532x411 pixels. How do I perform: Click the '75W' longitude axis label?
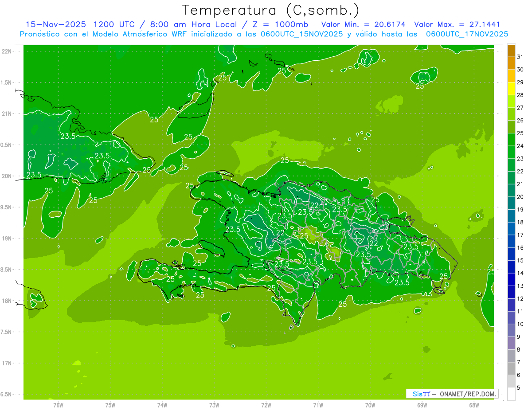110,405
